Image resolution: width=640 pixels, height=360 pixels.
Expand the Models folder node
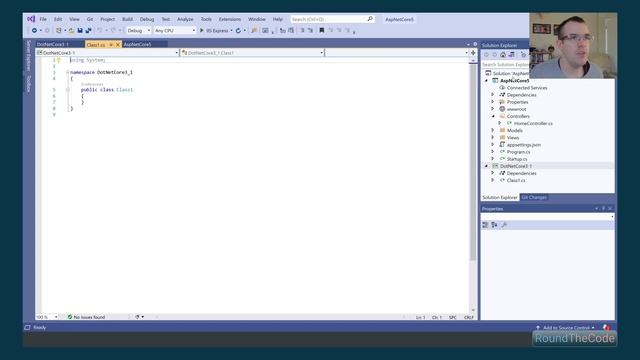pos(493,131)
